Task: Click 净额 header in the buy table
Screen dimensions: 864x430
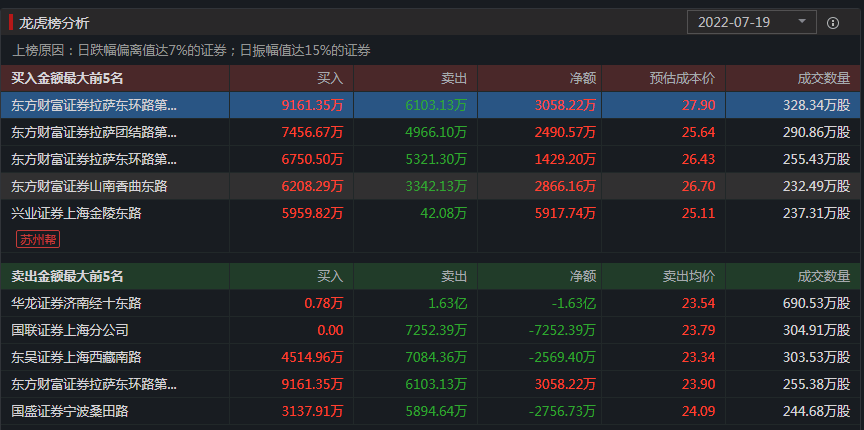Action: (583, 78)
